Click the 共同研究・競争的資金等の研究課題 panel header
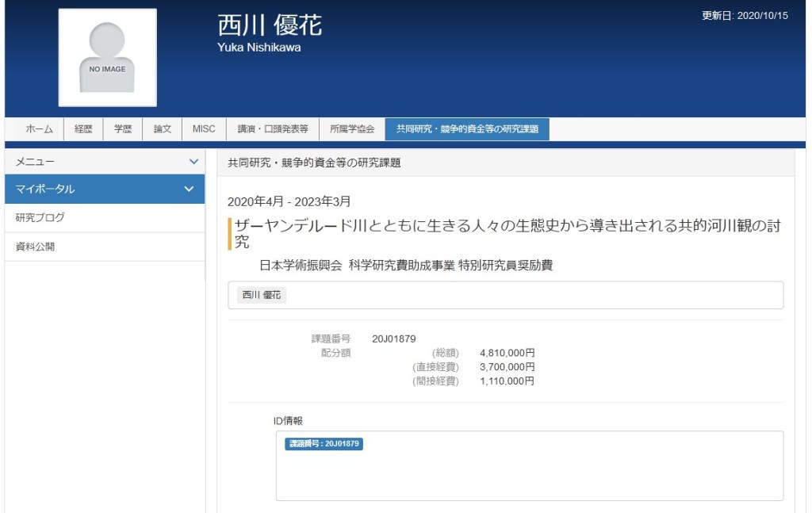The width and height of the screenshot is (812, 513). click(315, 163)
